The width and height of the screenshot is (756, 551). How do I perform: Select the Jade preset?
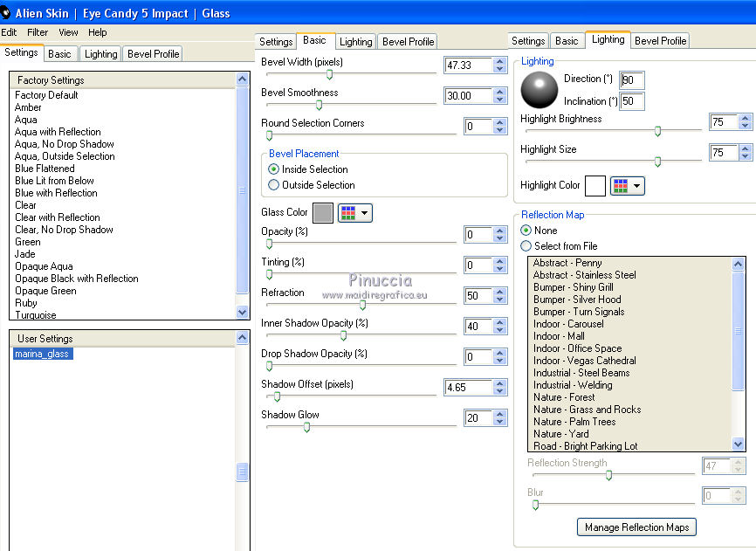click(x=24, y=254)
